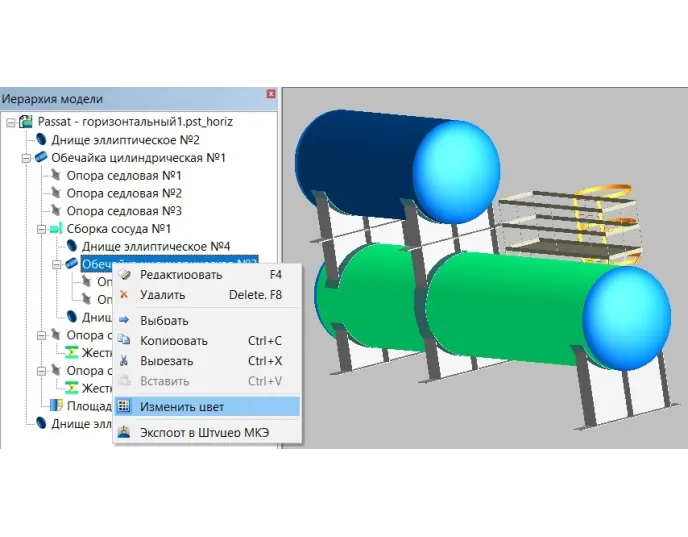Viewport: 688px width, 537px height.
Task: Click the scissors Вырезать icon
Action: [x=124, y=361]
